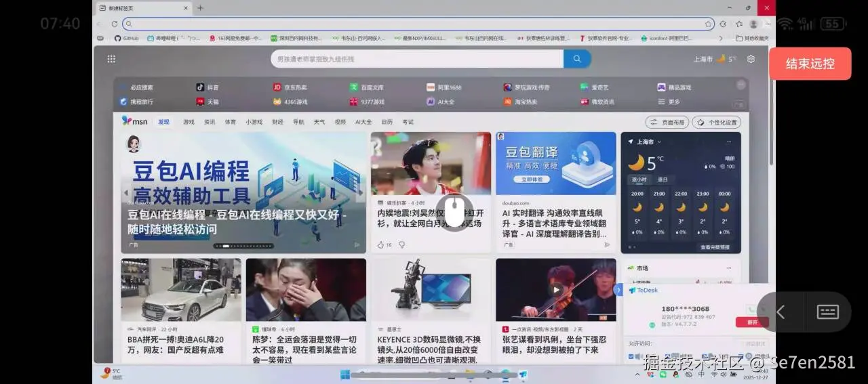Tap the overlay back chevron button

[x=781, y=312]
